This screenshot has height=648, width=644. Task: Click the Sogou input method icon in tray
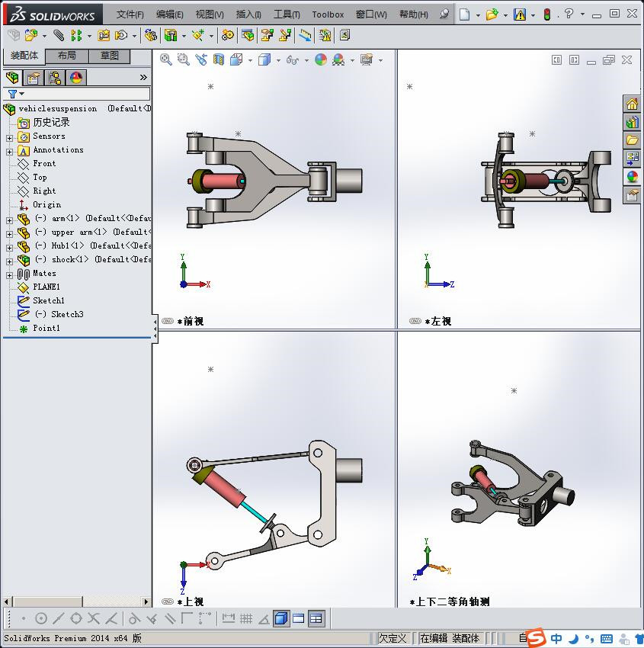click(537, 637)
